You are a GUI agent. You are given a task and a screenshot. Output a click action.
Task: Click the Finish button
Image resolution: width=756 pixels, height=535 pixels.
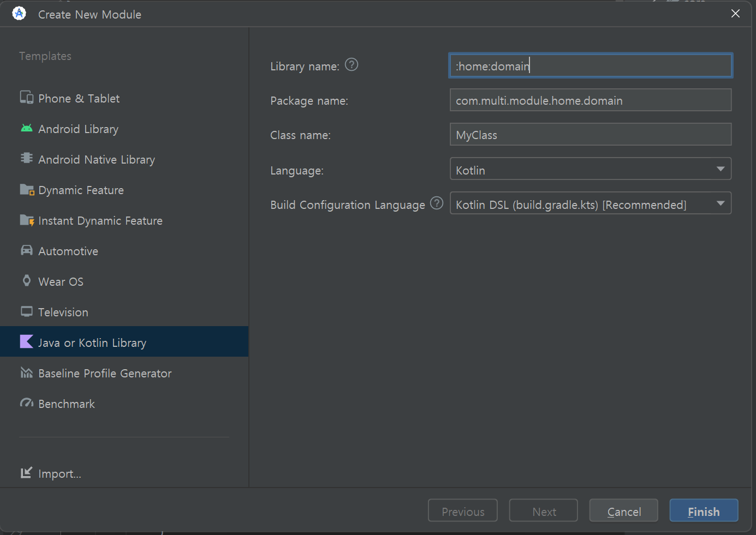point(704,511)
